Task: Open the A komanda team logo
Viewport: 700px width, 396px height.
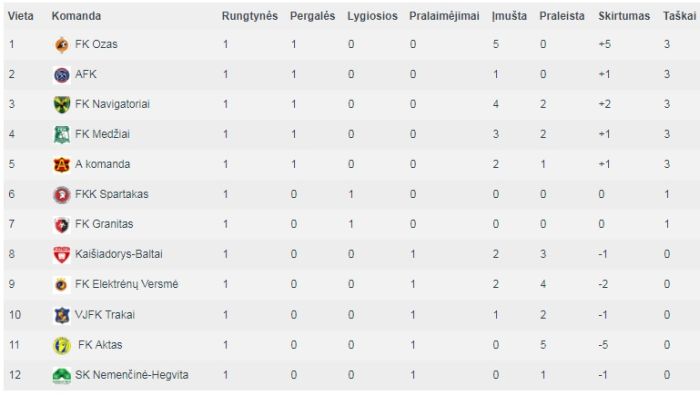Action: (62, 165)
